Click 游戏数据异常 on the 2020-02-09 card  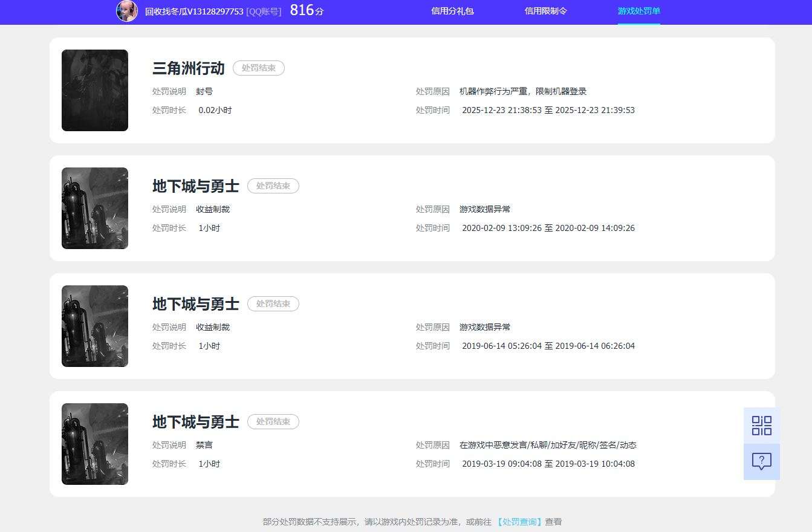pyautogui.click(x=485, y=210)
